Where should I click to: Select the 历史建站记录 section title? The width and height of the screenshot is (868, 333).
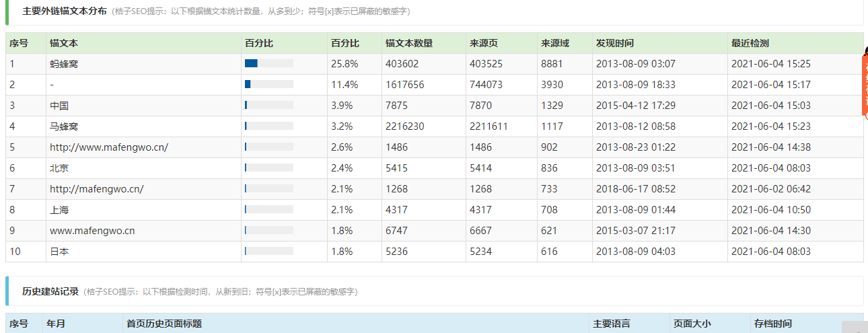click(x=50, y=291)
